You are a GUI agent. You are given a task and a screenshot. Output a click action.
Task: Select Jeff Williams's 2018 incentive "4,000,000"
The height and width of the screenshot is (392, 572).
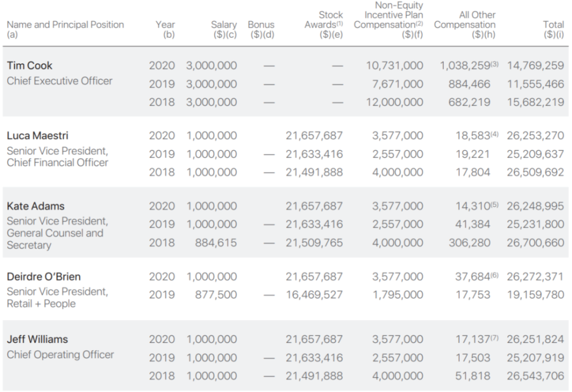tap(398, 376)
